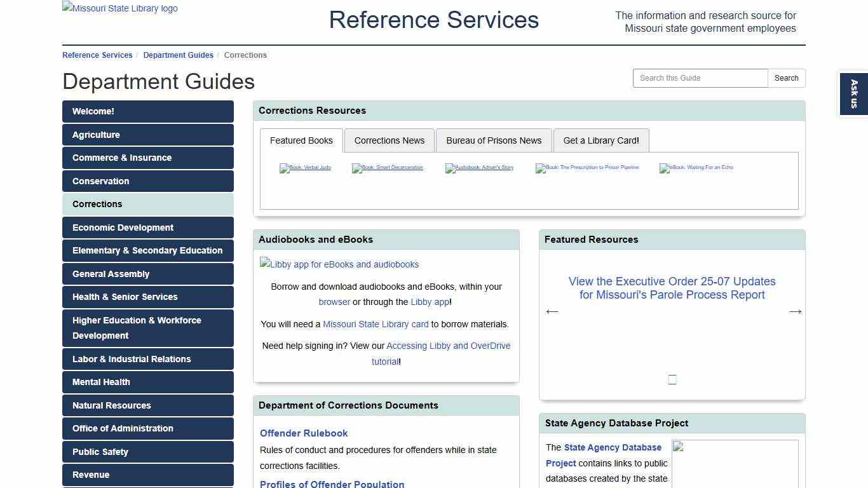
Task: Click the Missouri State Library logo
Action: point(119,8)
